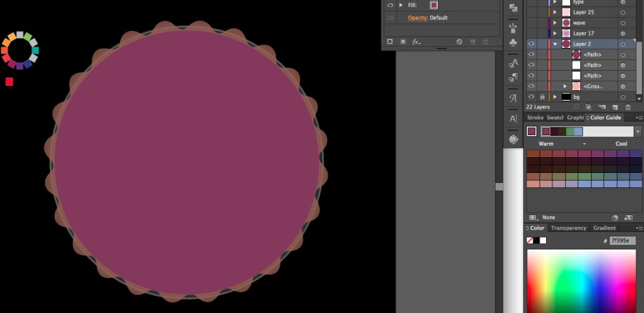Open Paragraph Styles panel icon in dock
Screen dimensions: 644x313
(x=513, y=77)
